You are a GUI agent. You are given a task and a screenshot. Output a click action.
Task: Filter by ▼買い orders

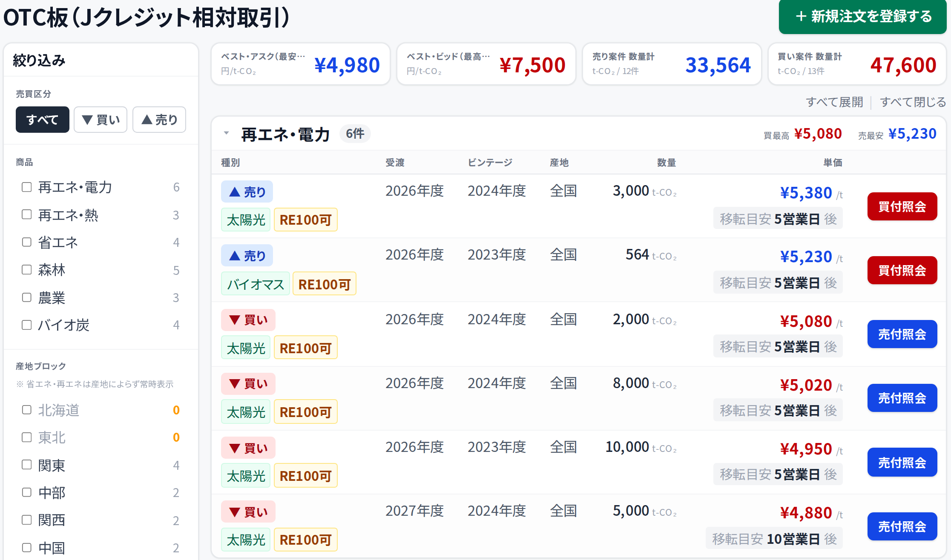(x=101, y=120)
